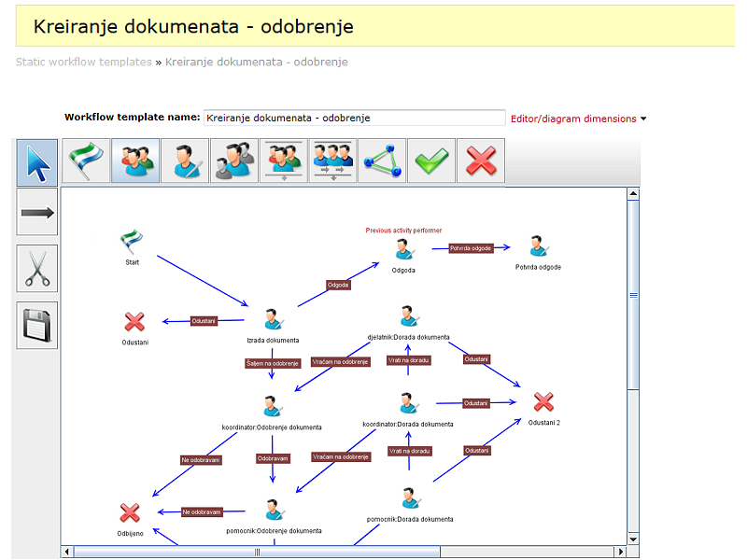Open the Static workflow templates breadcrumb link
This screenshot has height=560, width=747.
click(84, 62)
